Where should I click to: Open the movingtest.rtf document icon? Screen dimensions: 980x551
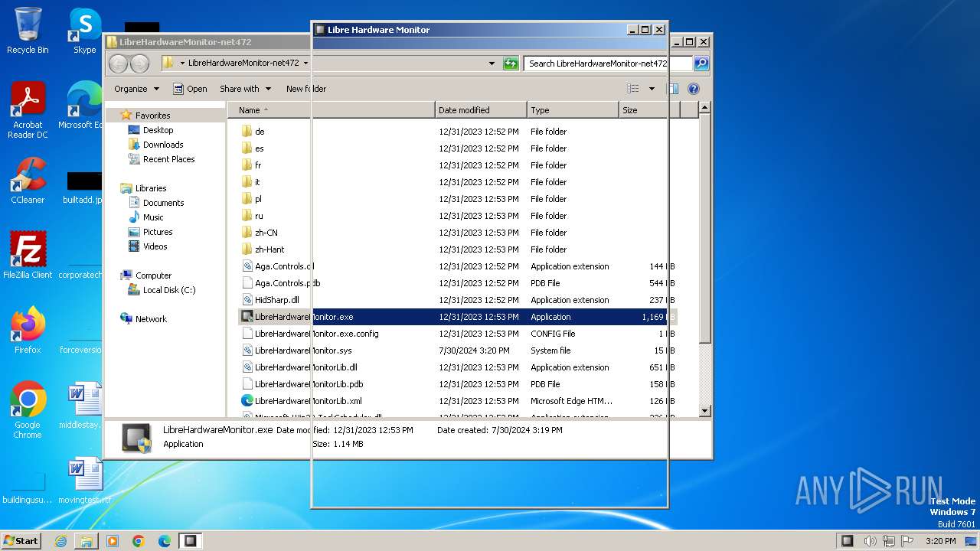click(84, 481)
